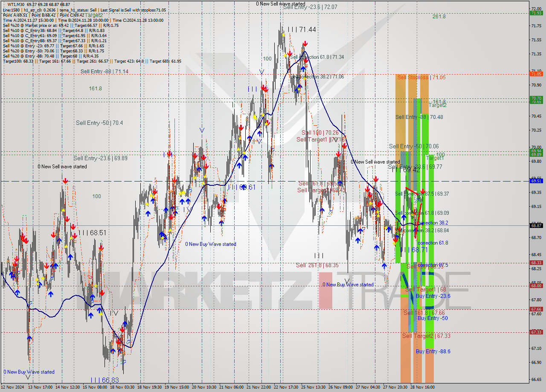Click the 'Sell 261.8 | 68.35' label
546x392 pixels.
317,265
